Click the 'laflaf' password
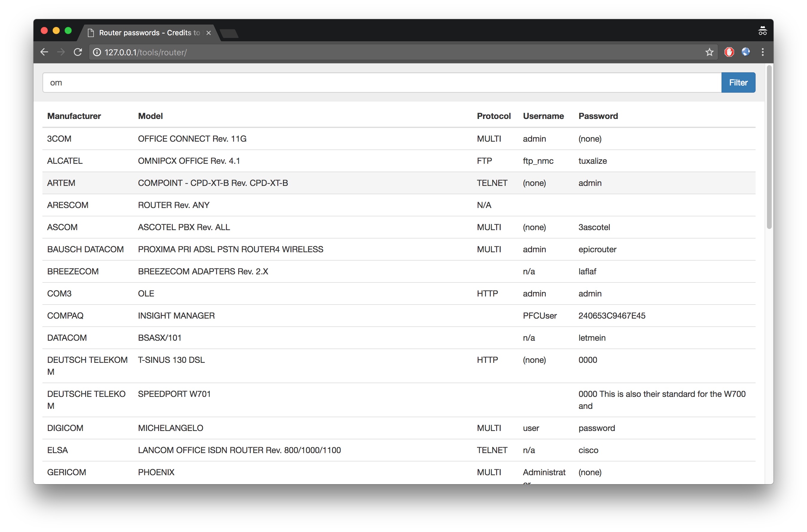 pyautogui.click(x=587, y=271)
